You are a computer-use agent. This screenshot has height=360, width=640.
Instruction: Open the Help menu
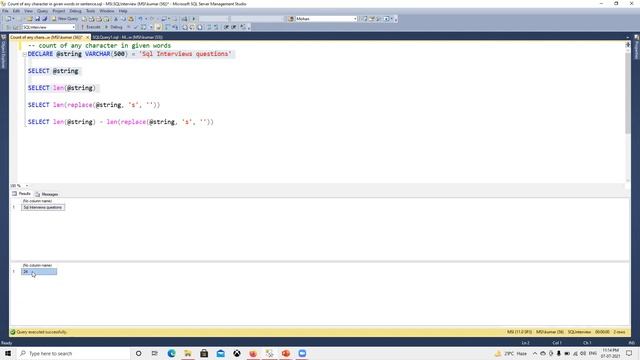click(x=123, y=11)
